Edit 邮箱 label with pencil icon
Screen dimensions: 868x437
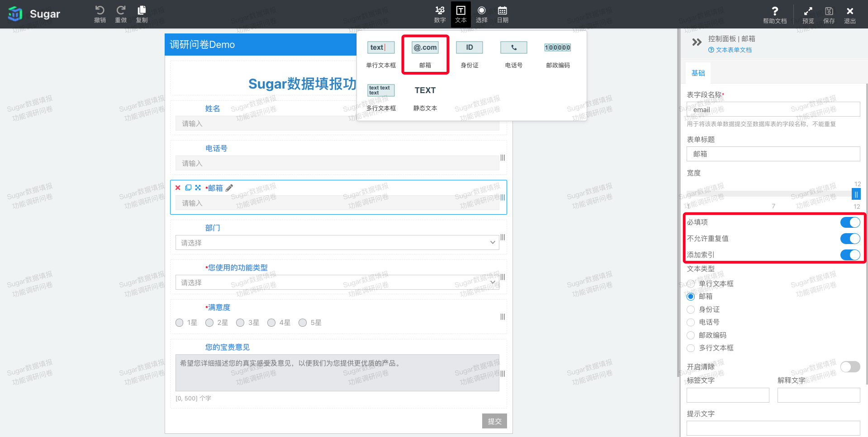(229, 188)
